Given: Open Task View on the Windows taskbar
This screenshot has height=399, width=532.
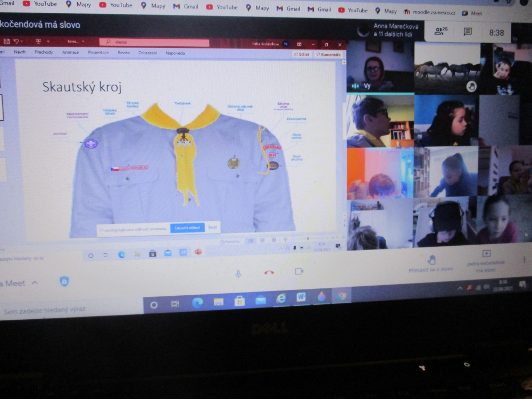Looking at the screenshot, I should coord(175,304).
